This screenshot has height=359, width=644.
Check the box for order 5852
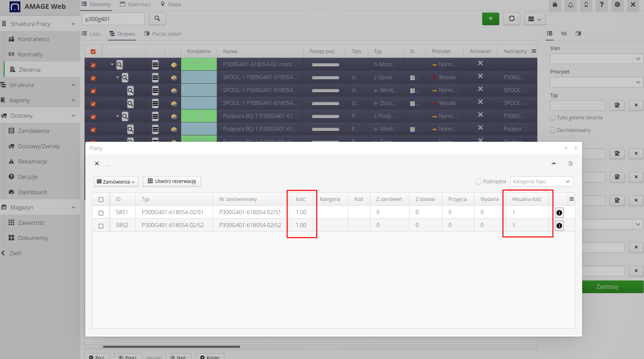pyautogui.click(x=101, y=226)
